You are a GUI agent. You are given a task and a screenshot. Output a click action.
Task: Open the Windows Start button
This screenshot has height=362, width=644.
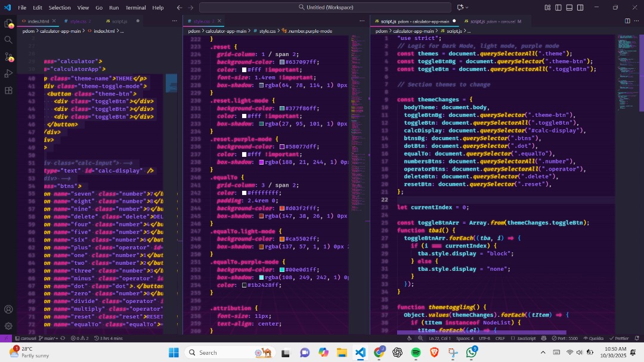[x=174, y=352]
